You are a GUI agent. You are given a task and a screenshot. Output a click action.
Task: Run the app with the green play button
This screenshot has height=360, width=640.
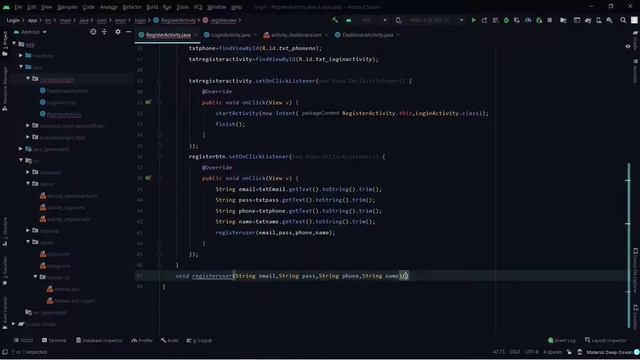pyautogui.click(x=473, y=20)
